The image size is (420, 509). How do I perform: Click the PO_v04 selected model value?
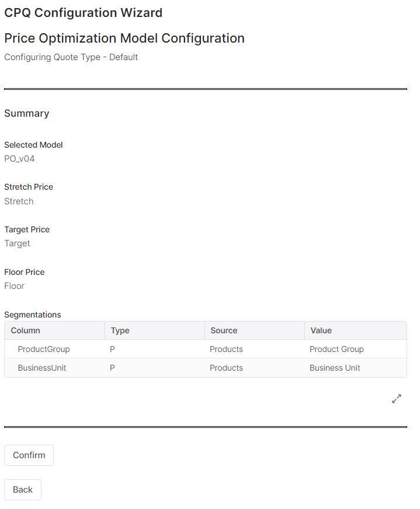click(19, 158)
